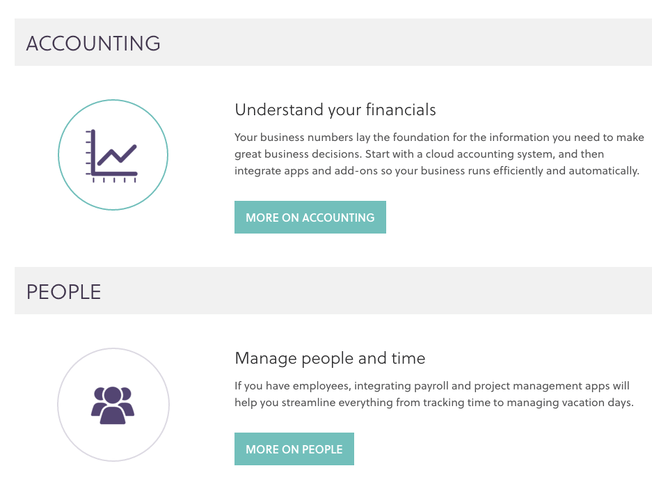Open the More on Accounting button

pyautogui.click(x=310, y=217)
